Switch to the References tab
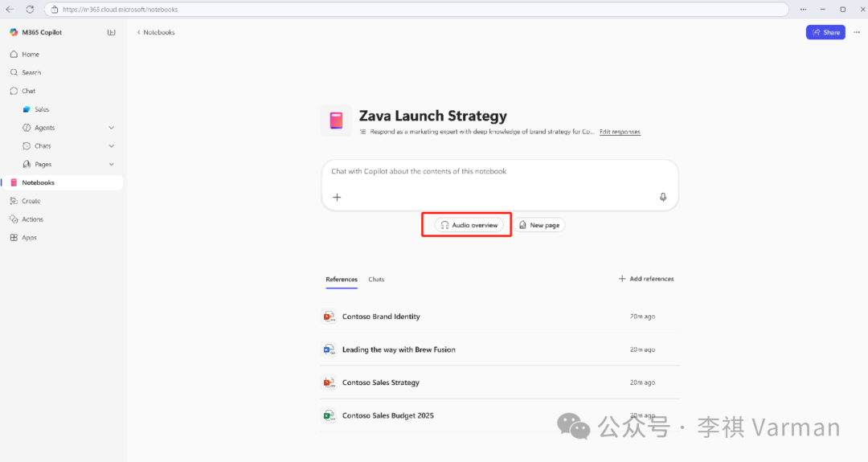Image resolution: width=868 pixels, height=462 pixels. 342,280
